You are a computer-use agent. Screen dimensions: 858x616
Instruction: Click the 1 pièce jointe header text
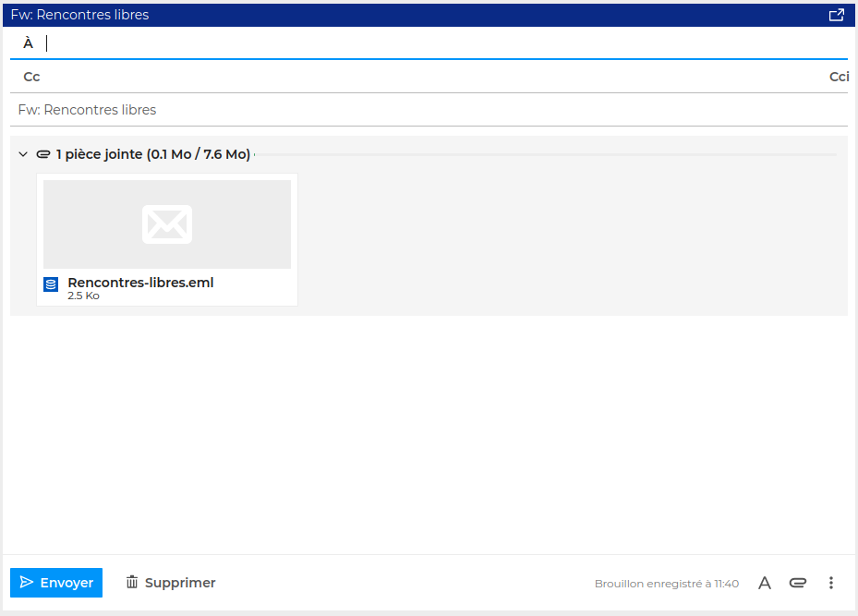coord(153,154)
